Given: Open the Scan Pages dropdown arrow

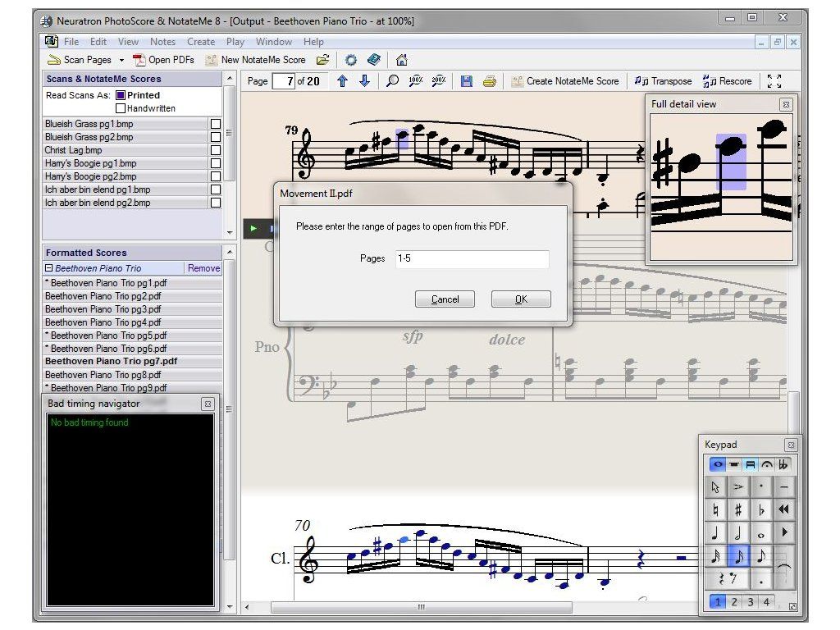Looking at the screenshot, I should pyautogui.click(x=121, y=60).
